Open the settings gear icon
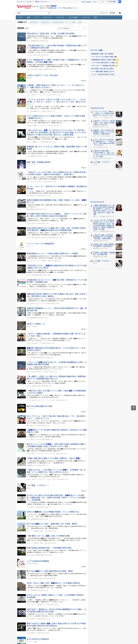The height and width of the screenshot is (644, 138). coord(120,13)
